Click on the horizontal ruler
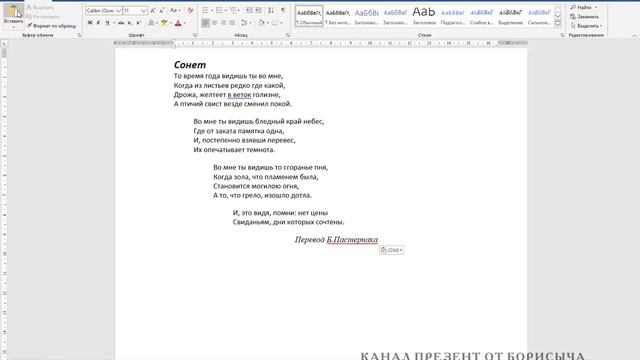 (x=321, y=43)
